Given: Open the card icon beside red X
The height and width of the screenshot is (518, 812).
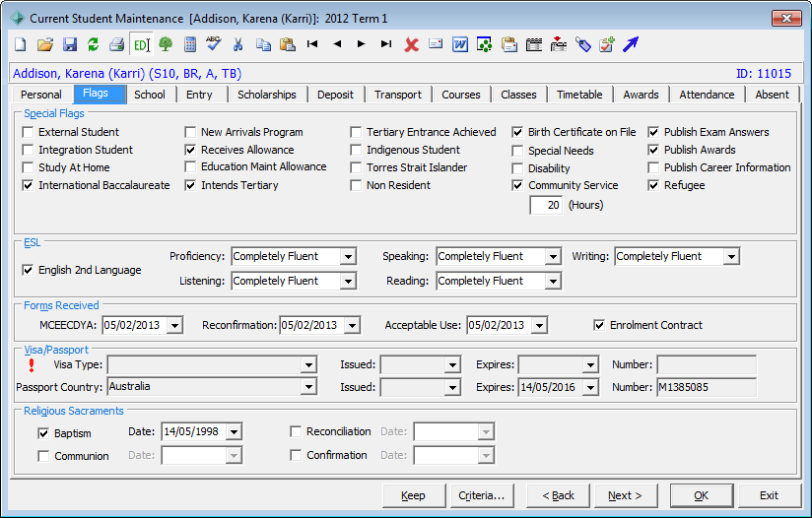Looking at the screenshot, I should 436,44.
